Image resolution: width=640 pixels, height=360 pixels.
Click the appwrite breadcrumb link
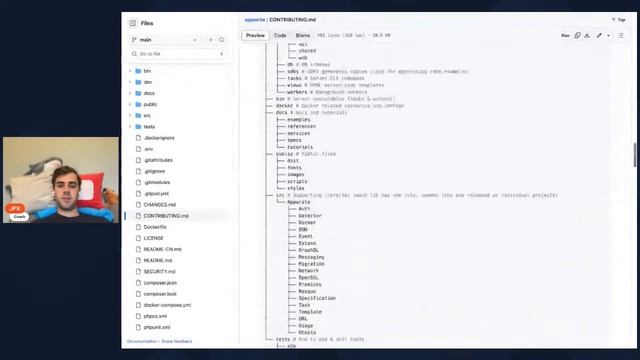coord(255,20)
